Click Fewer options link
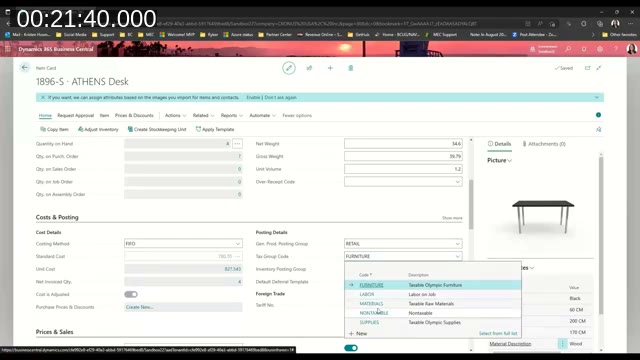The height and width of the screenshot is (360, 640). 297,116
